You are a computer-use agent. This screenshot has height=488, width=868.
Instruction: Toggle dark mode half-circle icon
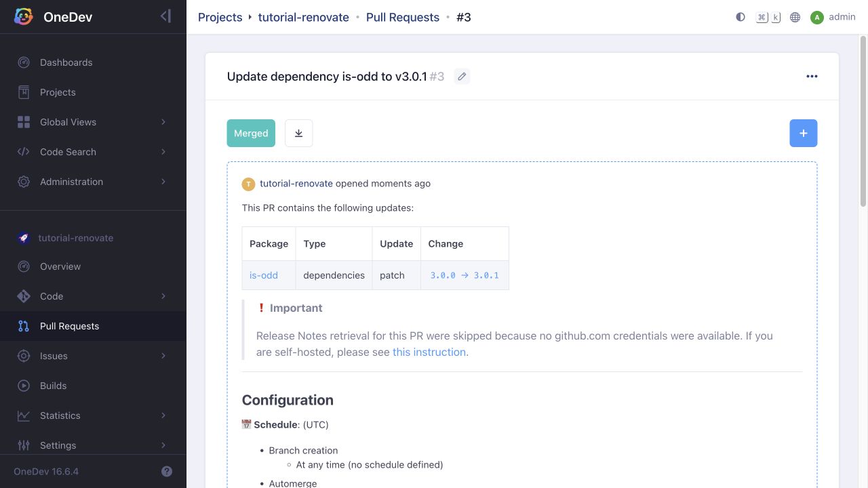(741, 17)
